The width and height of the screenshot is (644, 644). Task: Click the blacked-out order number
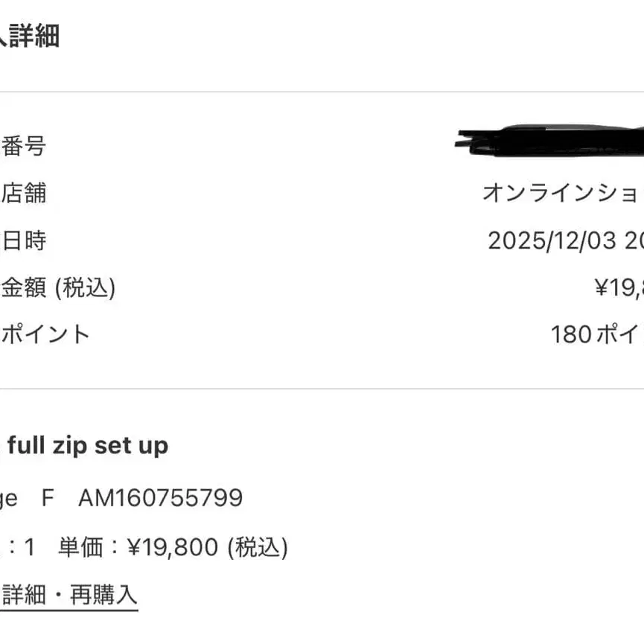coord(551,141)
